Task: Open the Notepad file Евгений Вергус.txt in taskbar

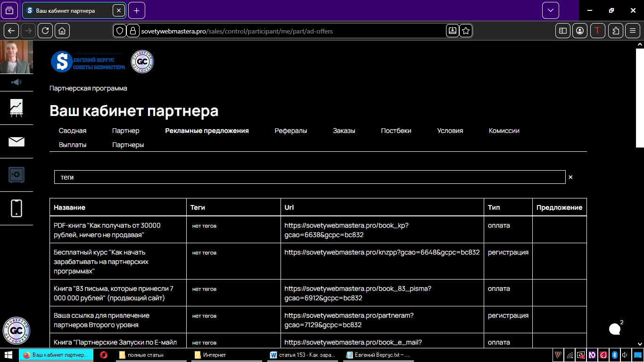Action: click(x=379, y=355)
